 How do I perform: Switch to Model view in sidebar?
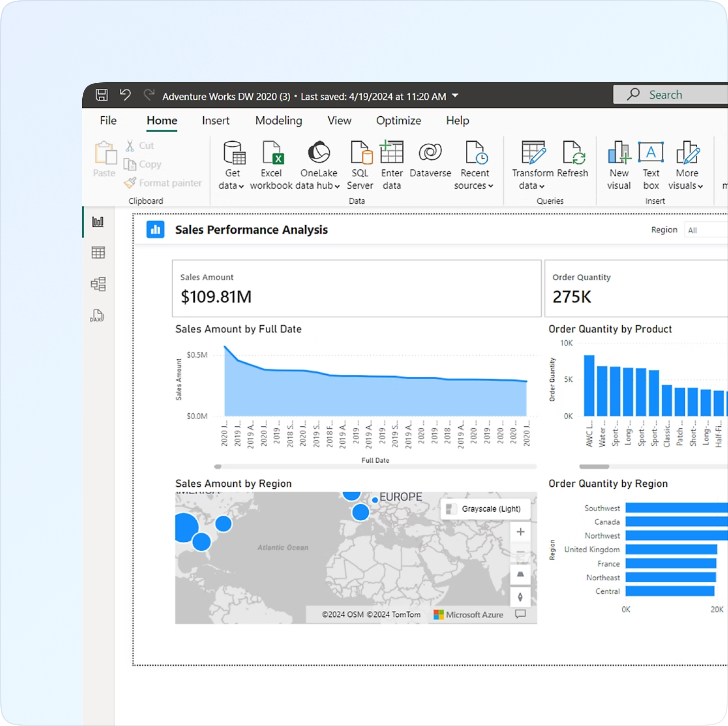click(x=98, y=284)
